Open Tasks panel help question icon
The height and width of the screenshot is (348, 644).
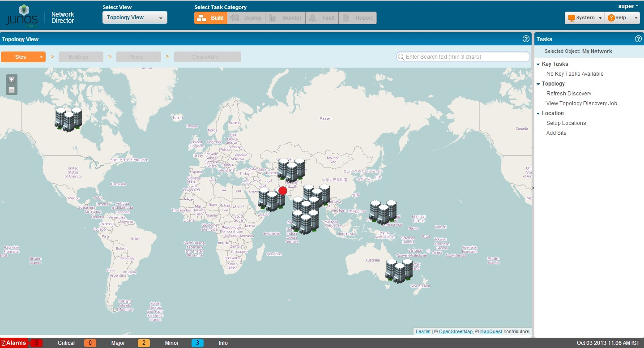pyautogui.click(x=638, y=39)
